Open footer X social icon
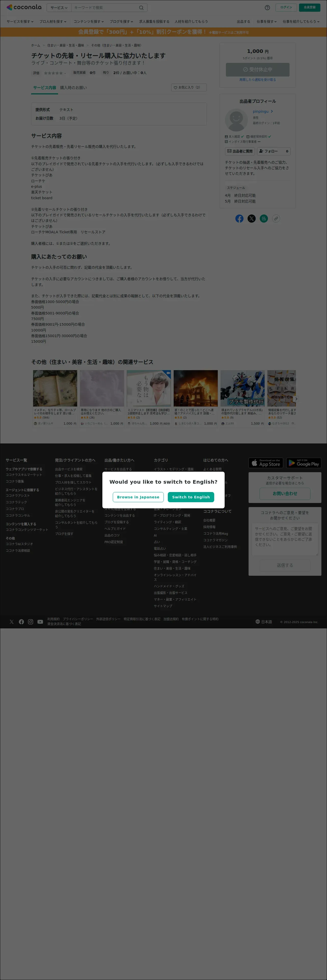The width and height of the screenshot is (327, 980). click(x=12, y=622)
